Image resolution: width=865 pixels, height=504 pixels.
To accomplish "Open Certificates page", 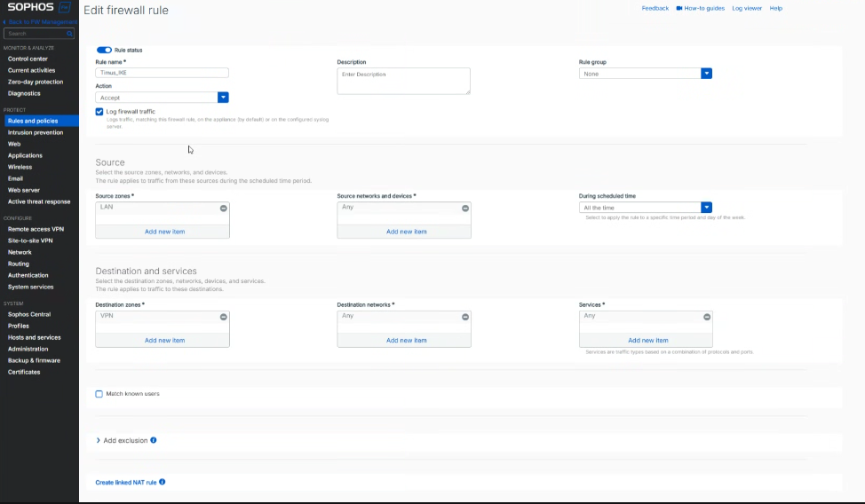I will click(24, 372).
